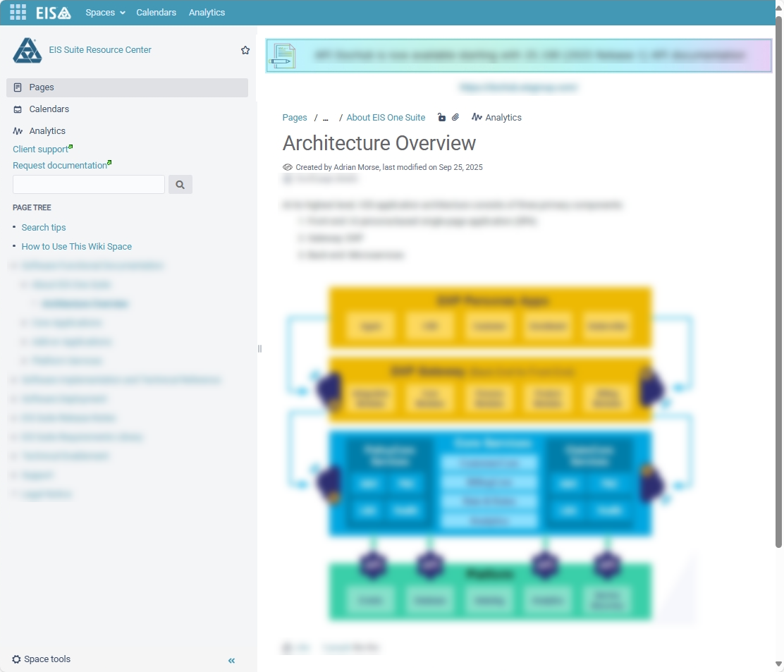Select Pages in the sidebar
Screen dimensions: 784x672
pyautogui.click(x=127, y=87)
